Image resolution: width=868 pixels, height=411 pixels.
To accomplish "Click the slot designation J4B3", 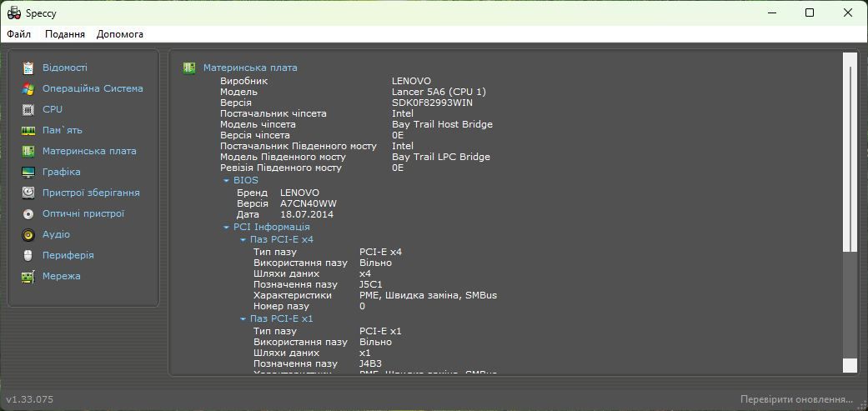I will [371, 364].
